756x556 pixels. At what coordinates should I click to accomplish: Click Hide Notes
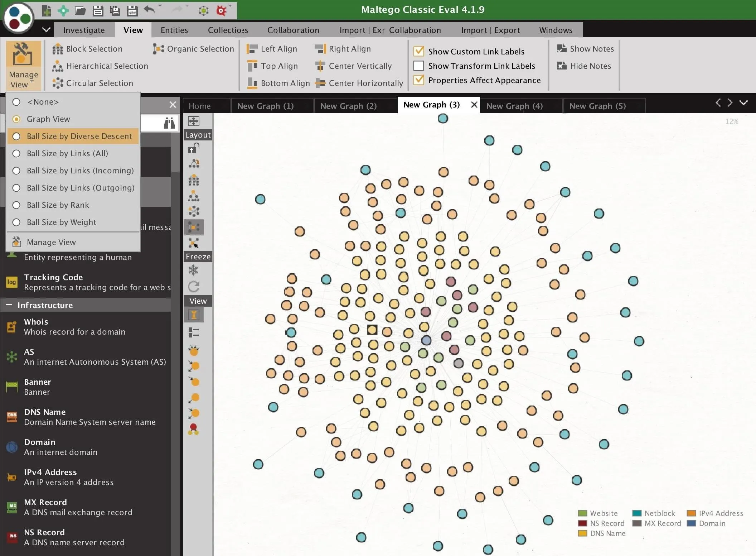584,66
